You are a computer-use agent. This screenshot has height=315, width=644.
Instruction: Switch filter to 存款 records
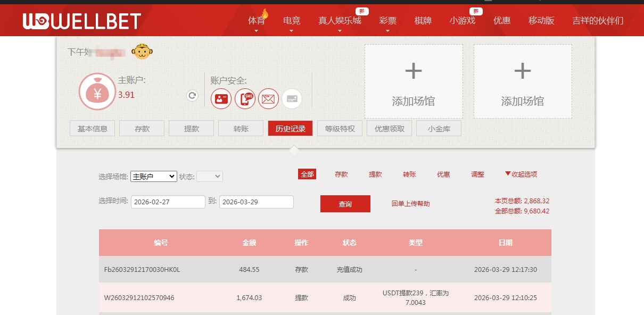click(341, 174)
